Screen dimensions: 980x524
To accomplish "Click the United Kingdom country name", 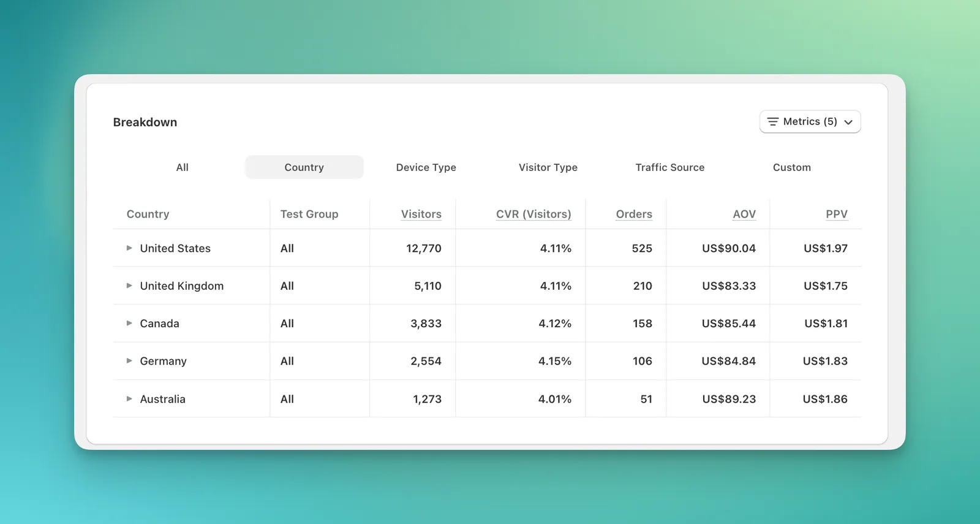I will (182, 286).
